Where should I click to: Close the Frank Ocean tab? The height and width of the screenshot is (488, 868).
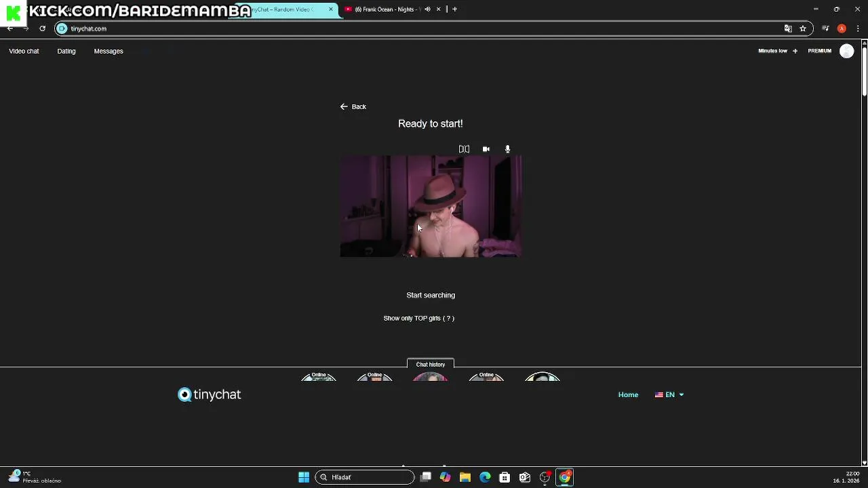click(438, 9)
